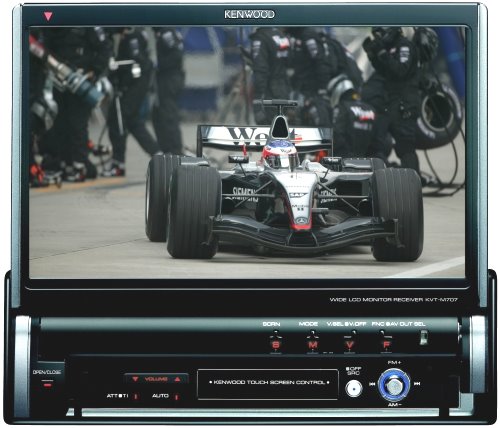The width and height of the screenshot is (500, 428).
Task: Click the KVT-M707 model label
Action: pos(441,300)
